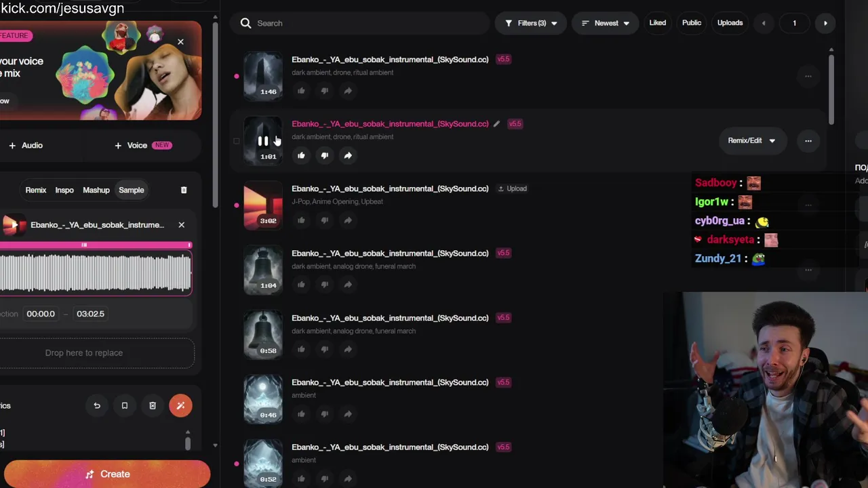Like the 1:46 ritual ambient track

tap(301, 91)
